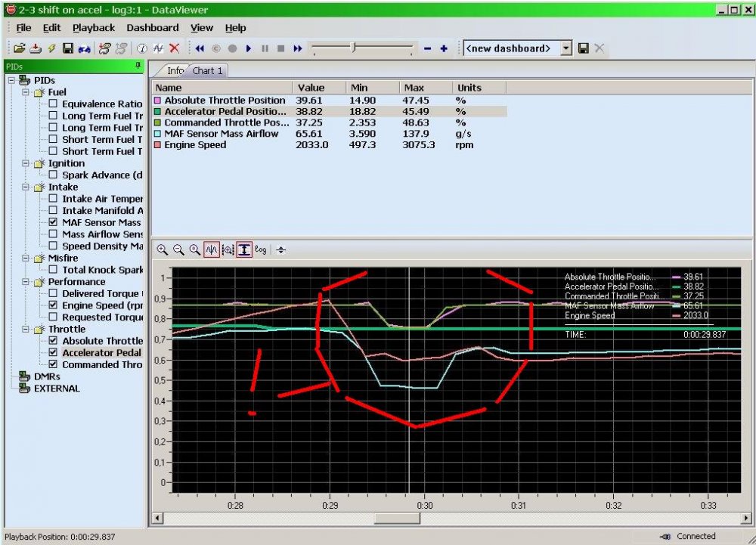Open the new dashboard dropdown list
Image resolution: width=756 pixels, height=545 pixels.
(x=566, y=48)
